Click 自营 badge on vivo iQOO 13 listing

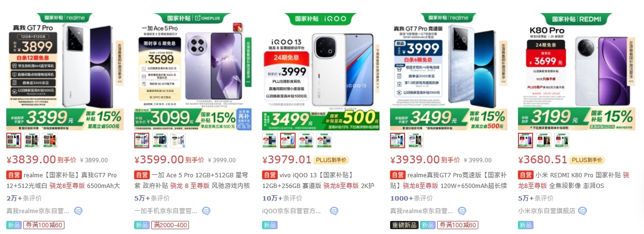[269, 175]
